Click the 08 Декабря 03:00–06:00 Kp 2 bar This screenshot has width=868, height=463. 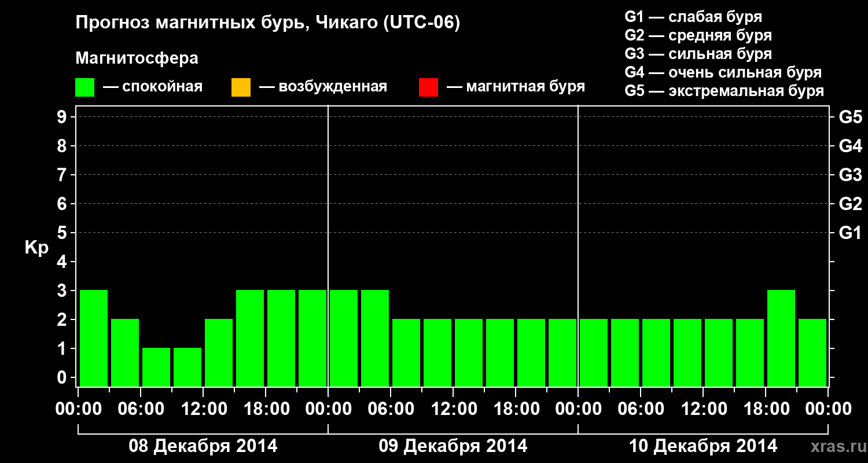[x=125, y=352]
